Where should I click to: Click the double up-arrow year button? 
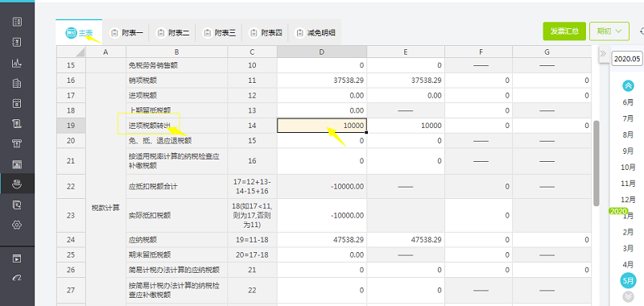tap(628, 86)
